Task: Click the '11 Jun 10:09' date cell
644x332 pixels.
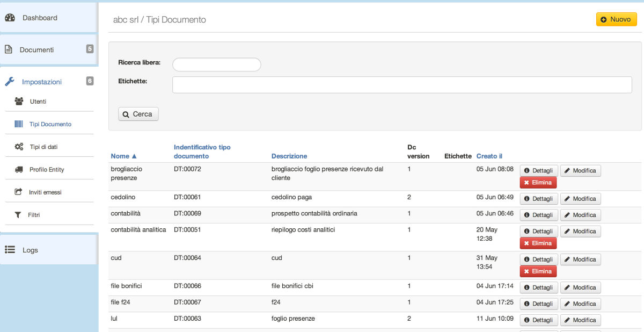Action: coord(495,319)
